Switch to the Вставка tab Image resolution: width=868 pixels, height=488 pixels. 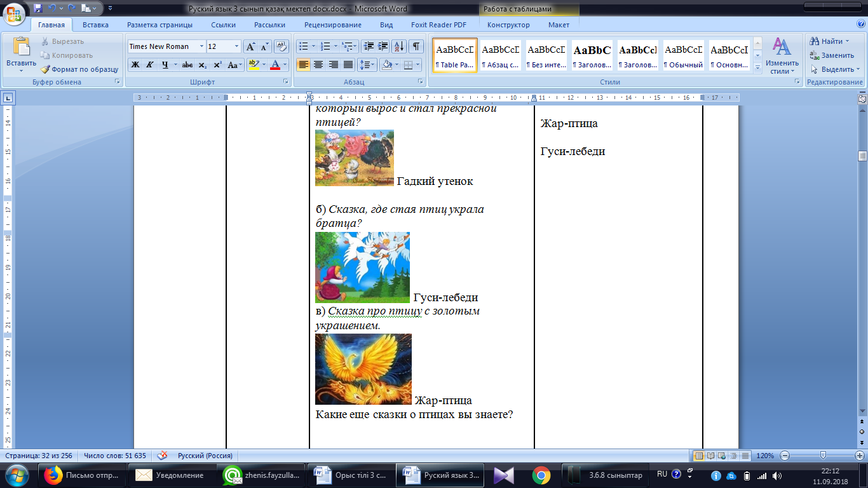click(95, 25)
